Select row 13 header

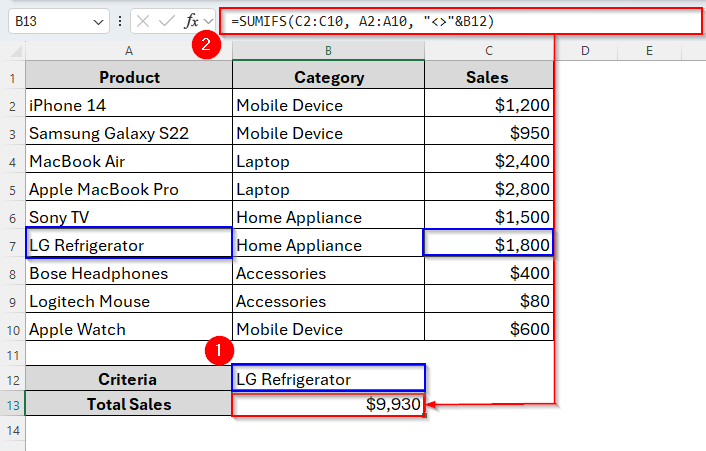(12, 405)
